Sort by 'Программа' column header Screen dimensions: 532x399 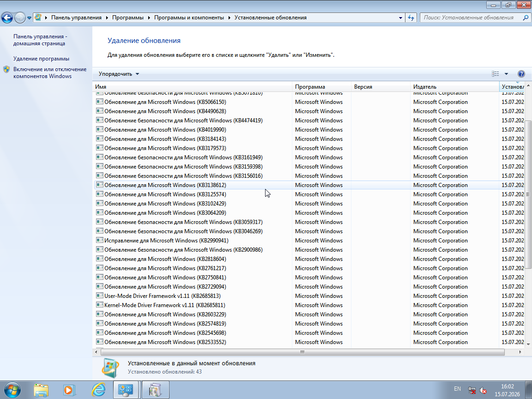pyautogui.click(x=321, y=87)
